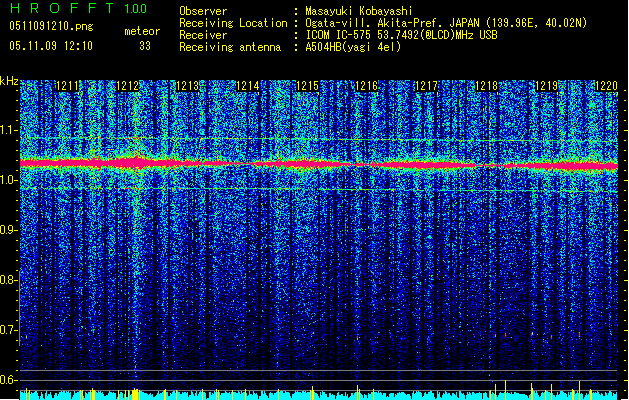Click the 1216 time marker
This screenshot has height=400, width=629.
point(367,86)
